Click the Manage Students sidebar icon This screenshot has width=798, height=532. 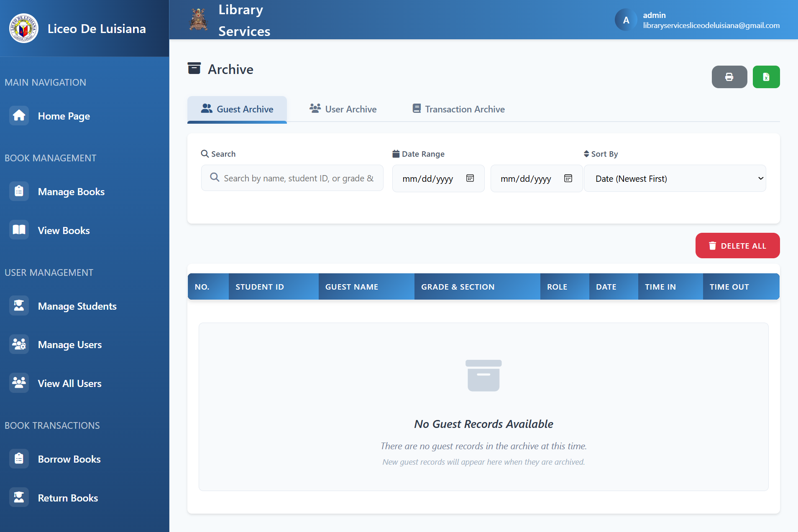(18, 305)
